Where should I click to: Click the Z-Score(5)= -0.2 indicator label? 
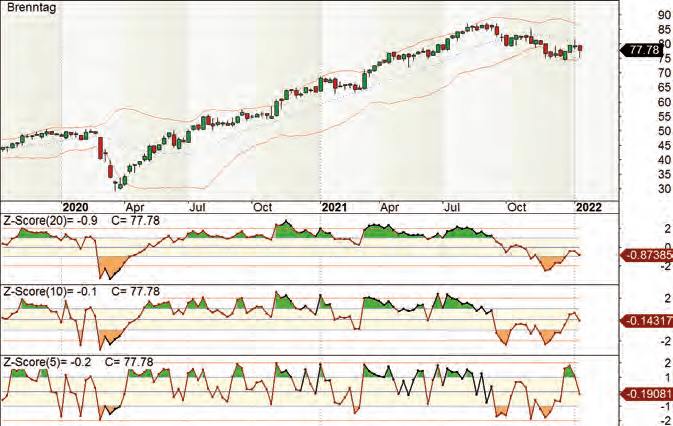[47, 362]
